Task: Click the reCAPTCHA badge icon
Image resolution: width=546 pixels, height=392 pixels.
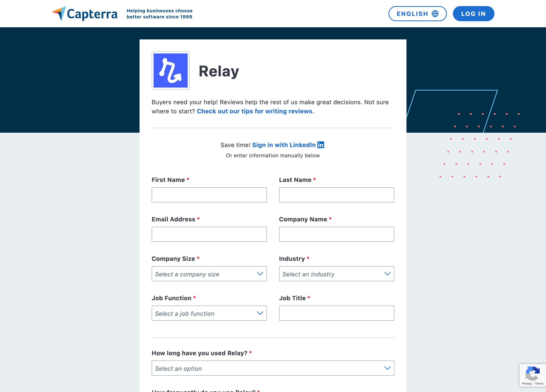Action: pyautogui.click(x=533, y=373)
